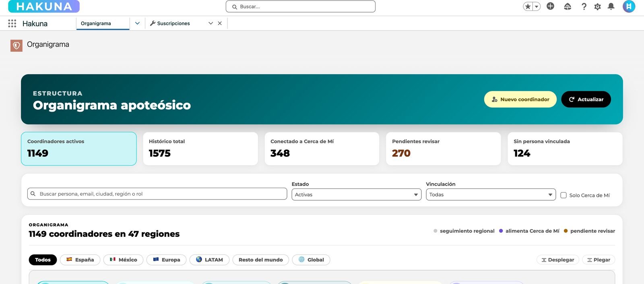Click the 'Organigrama apoteósico' title
The height and width of the screenshot is (284, 644).
tap(112, 105)
